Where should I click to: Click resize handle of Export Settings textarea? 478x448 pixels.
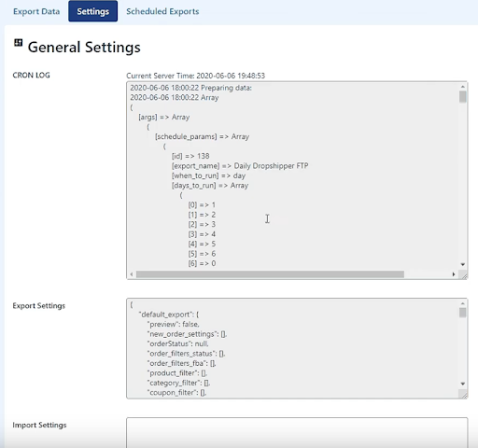click(x=464, y=395)
